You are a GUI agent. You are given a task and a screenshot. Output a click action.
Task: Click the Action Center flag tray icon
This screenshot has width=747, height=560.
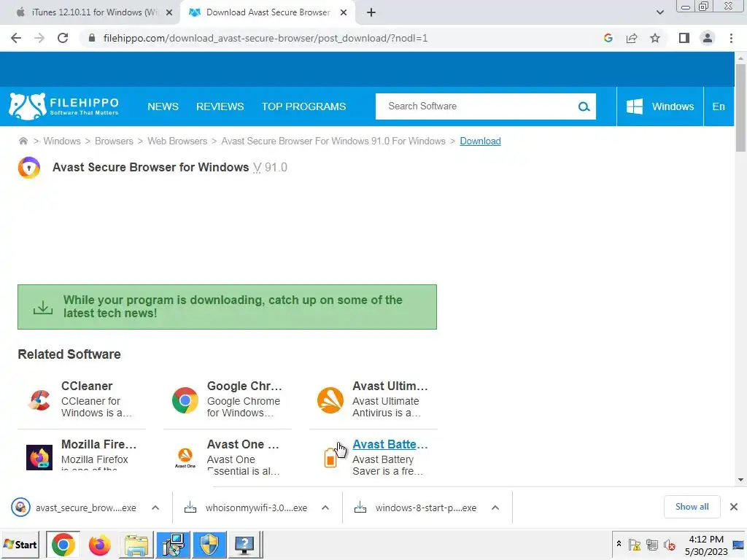tap(634, 544)
